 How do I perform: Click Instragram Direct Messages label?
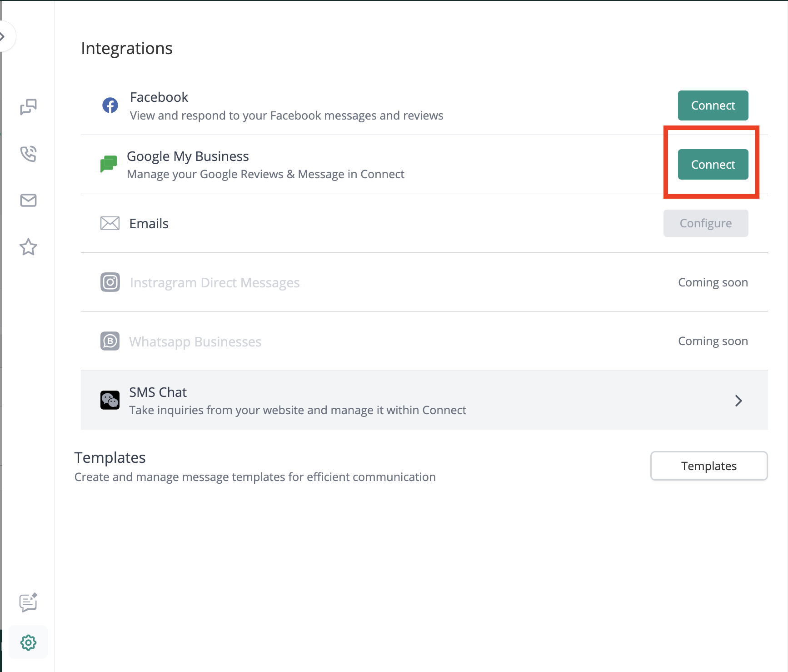pyautogui.click(x=215, y=283)
